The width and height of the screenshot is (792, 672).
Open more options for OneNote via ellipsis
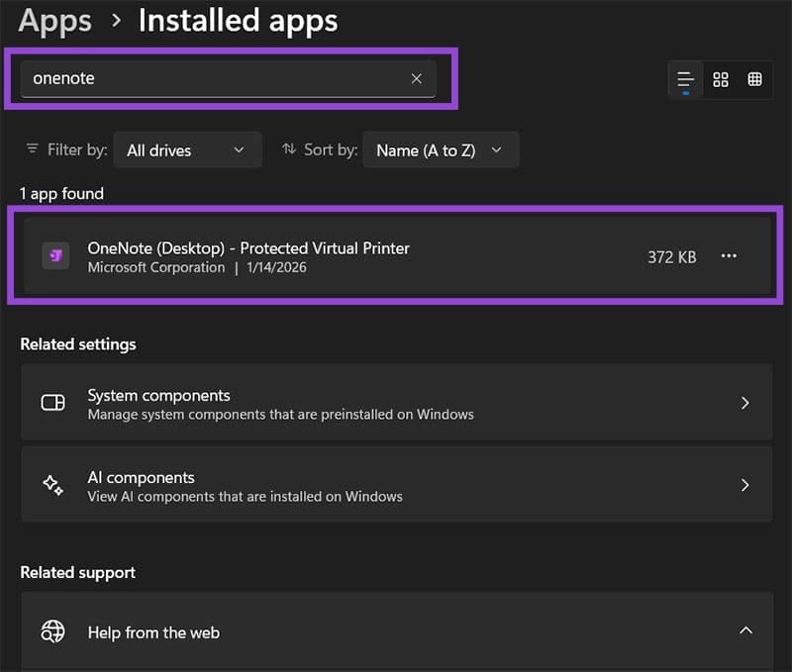pos(730,255)
